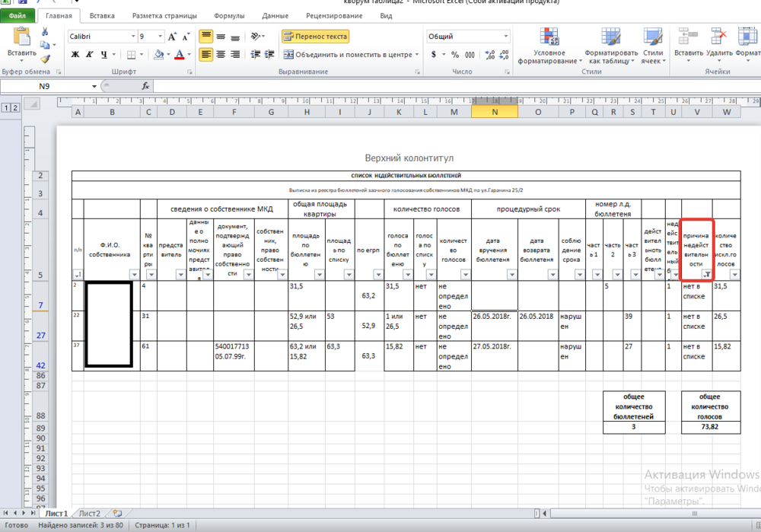Click the percent style icon
Screen dimensions: 761x532
[455, 55]
